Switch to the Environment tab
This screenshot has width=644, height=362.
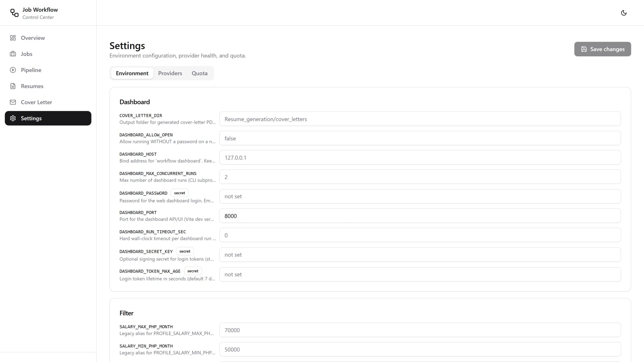(x=132, y=73)
